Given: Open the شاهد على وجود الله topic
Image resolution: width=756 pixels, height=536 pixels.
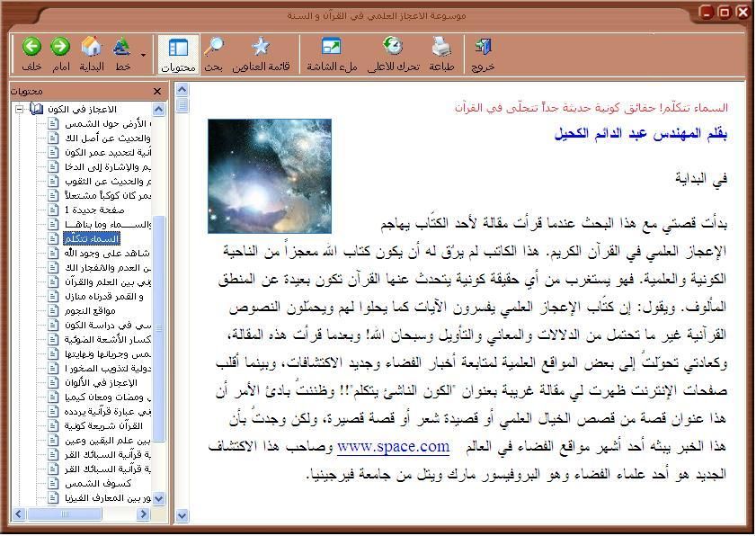Looking at the screenshot, I should click(108, 254).
